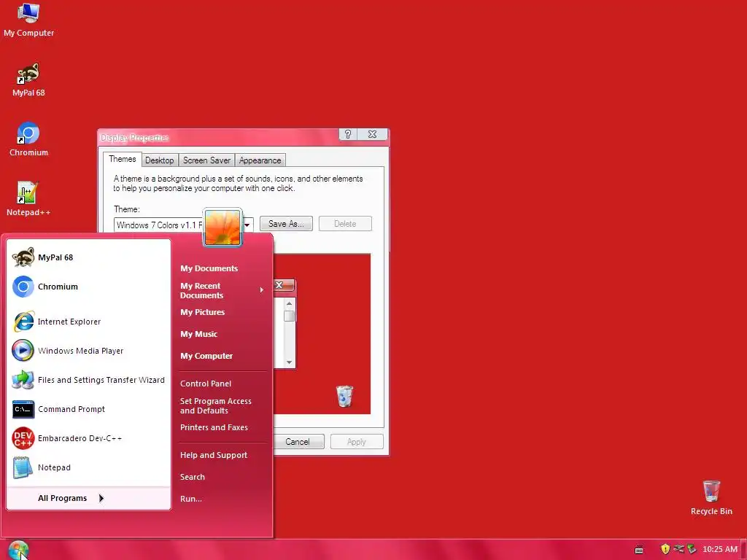Switch to the Desktop tab
Screen dimensions: 747x560
160,160
